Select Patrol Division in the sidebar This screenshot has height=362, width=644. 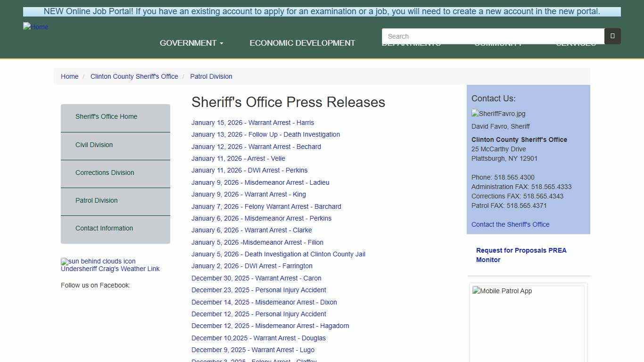(96, 200)
